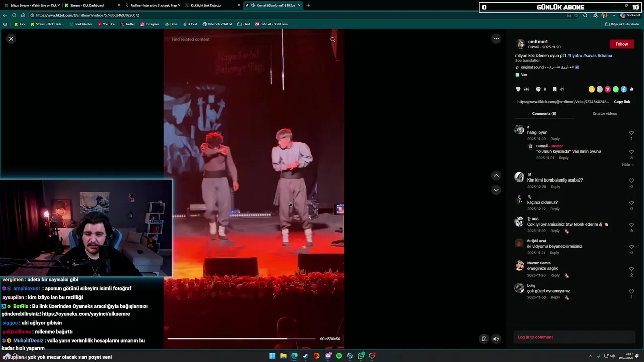Switch to KickSight Link Detector tab
Image resolution: width=644 pixels, height=362 pixels.
click(212, 5)
